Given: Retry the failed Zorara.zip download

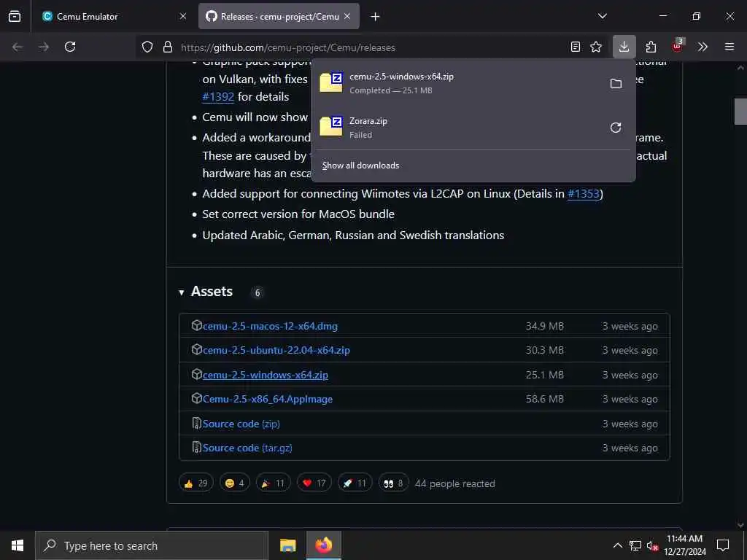Looking at the screenshot, I should click(x=616, y=128).
